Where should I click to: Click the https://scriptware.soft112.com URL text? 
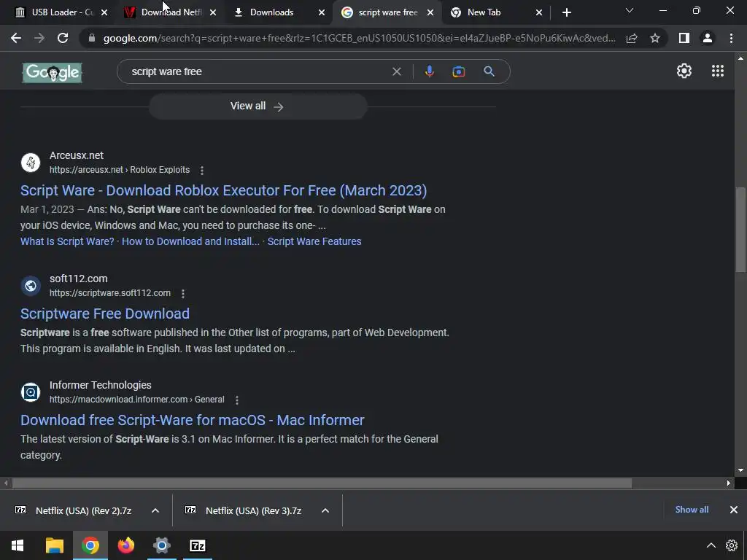pyautogui.click(x=110, y=293)
